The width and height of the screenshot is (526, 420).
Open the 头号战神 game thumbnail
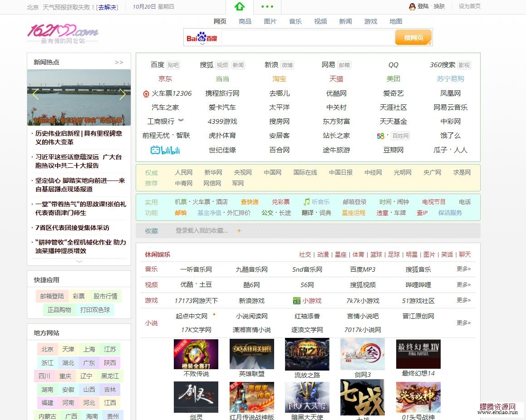(418, 397)
